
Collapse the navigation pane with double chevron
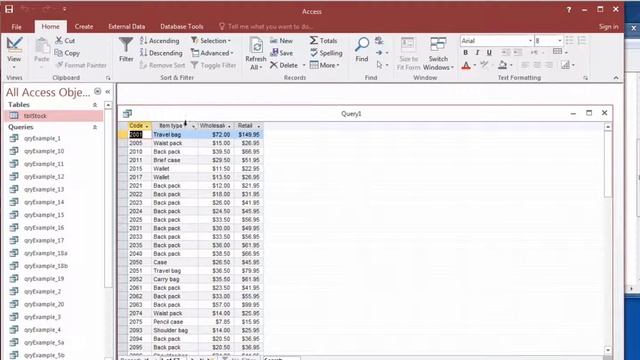(x=108, y=92)
